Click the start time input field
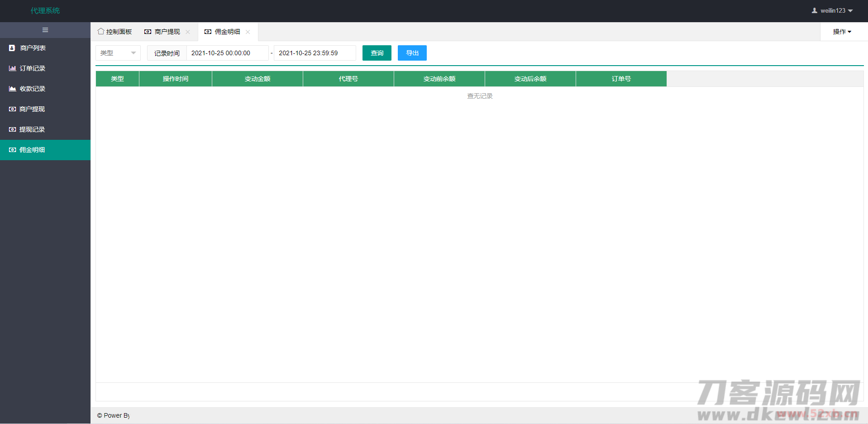 coord(227,53)
